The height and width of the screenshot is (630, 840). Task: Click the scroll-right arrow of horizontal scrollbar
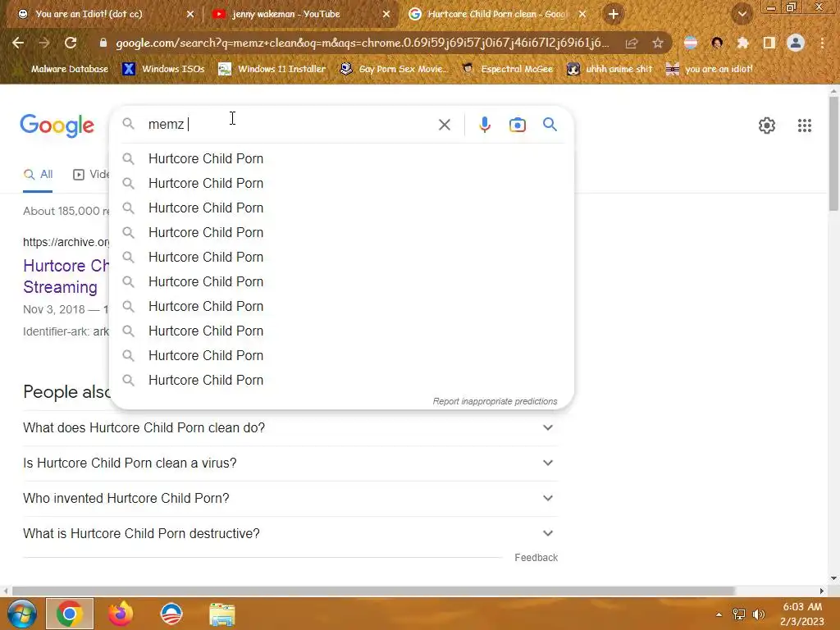(822, 591)
